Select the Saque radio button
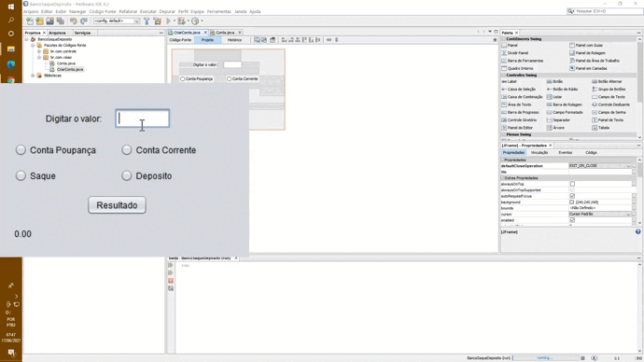 [x=21, y=175]
